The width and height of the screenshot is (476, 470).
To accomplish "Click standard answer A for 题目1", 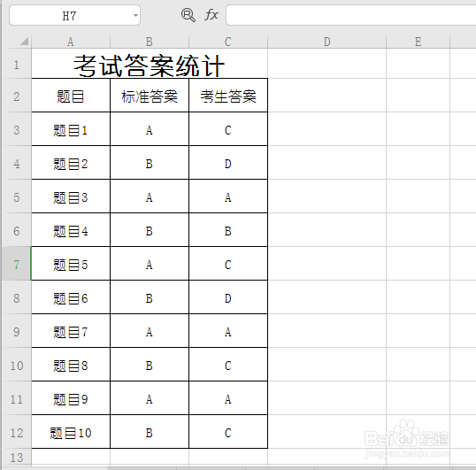I will pyautogui.click(x=150, y=130).
